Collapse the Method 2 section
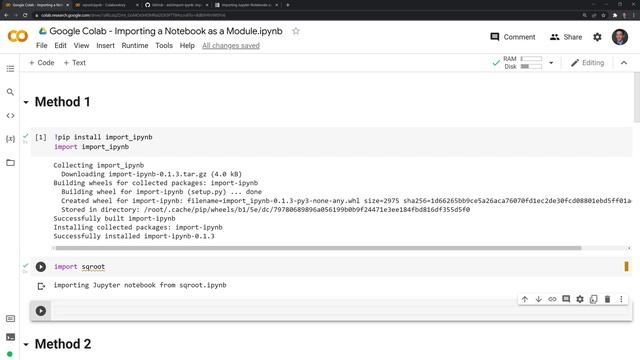 [26, 344]
